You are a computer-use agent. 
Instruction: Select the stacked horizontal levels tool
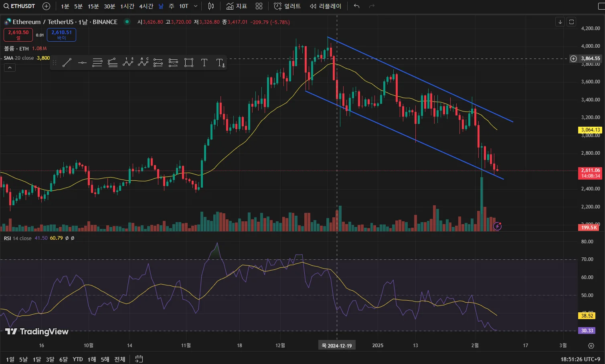97,63
